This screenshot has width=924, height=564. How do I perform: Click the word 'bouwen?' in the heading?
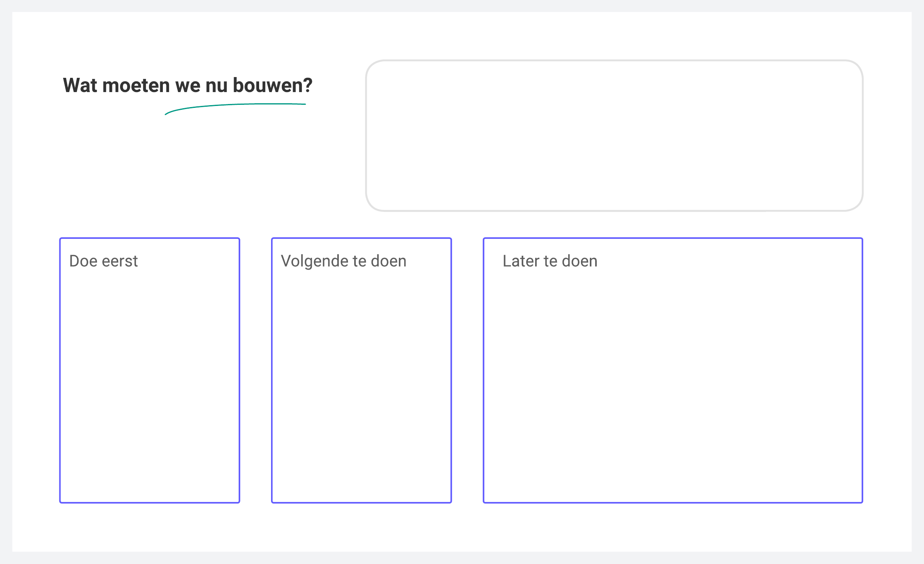click(273, 85)
